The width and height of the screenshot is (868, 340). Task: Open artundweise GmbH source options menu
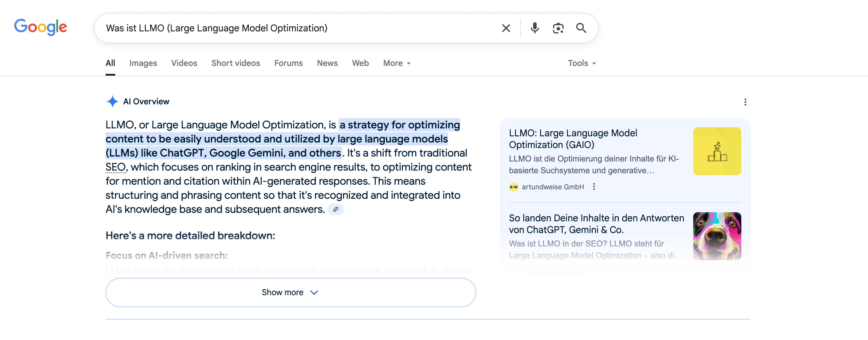pos(594,187)
